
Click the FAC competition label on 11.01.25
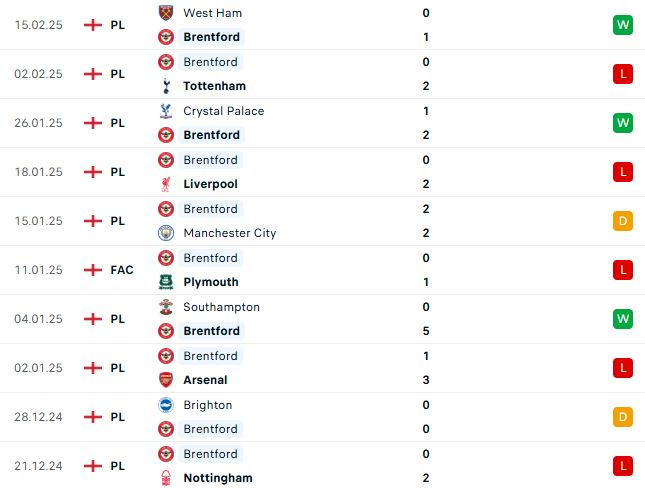click(122, 270)
